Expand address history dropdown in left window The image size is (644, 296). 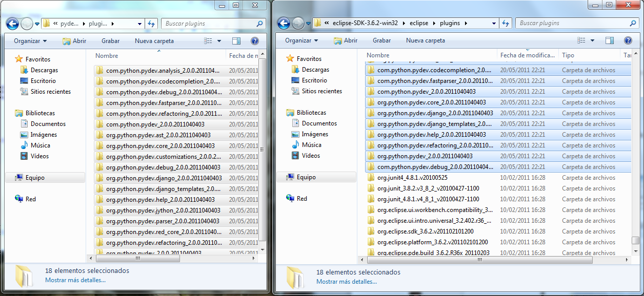pyautogui.click(x=139, y=24)
